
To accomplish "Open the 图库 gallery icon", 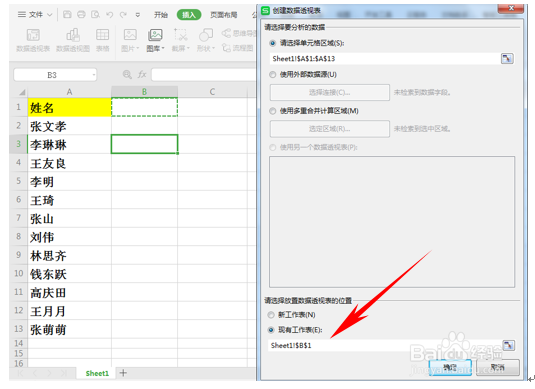I will pos(155,35).
